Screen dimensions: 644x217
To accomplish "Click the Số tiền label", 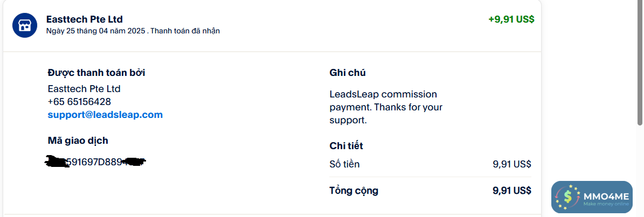I will click(x=344, y=164).
